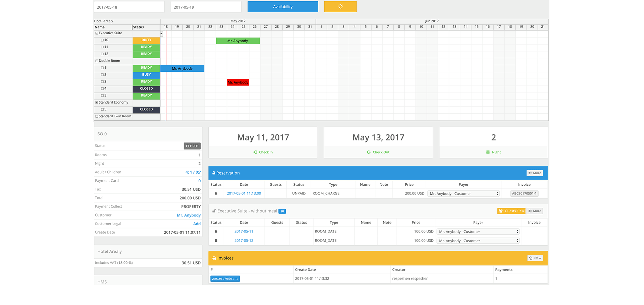Click the lock icon beside 2017-05-12
This screenshot has width=644, height=305.
(216, 241)
